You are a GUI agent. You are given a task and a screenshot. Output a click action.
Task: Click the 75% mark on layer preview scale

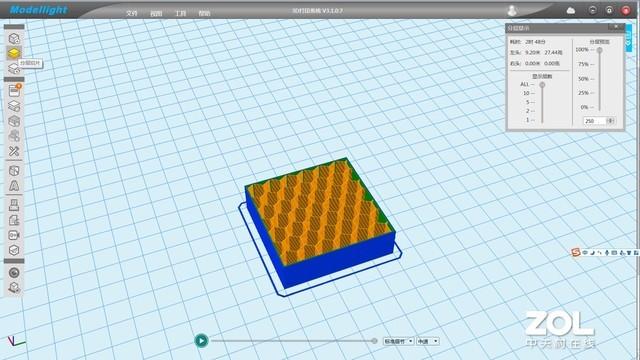584,64
